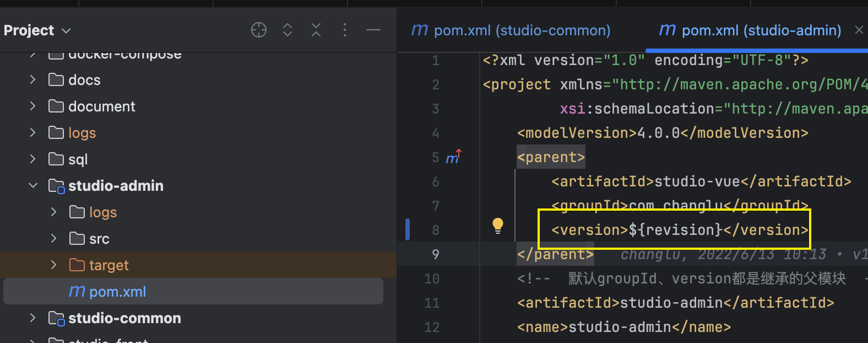This screenshot has height=343, width=868.
Task: Click line number 9 in the gutter
Action: (x=436, y=254)
